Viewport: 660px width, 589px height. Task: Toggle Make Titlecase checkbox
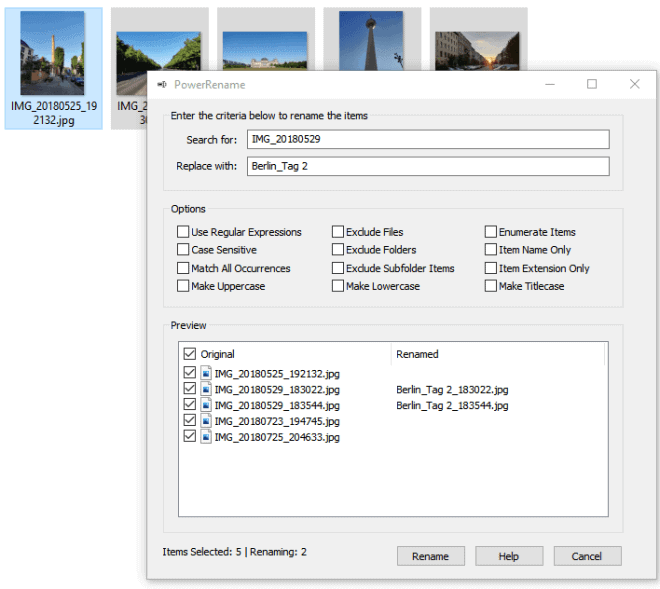(x=491, y=286)
